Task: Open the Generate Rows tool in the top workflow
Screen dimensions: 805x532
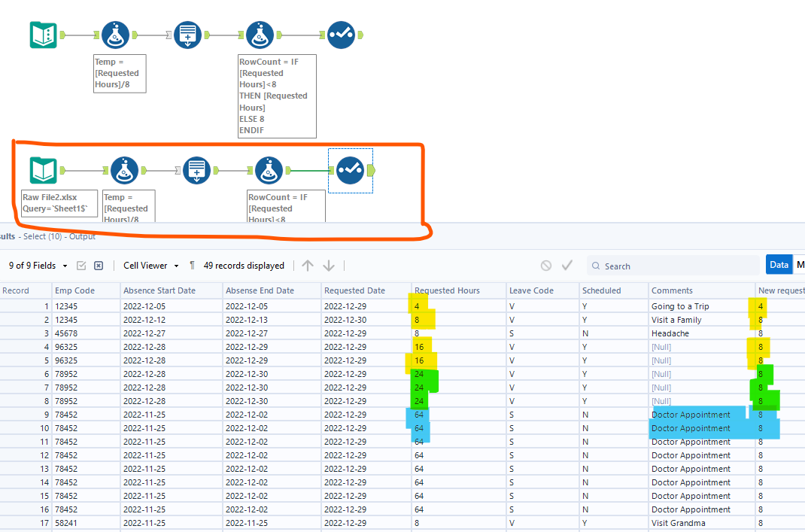Action: (187, 35)
